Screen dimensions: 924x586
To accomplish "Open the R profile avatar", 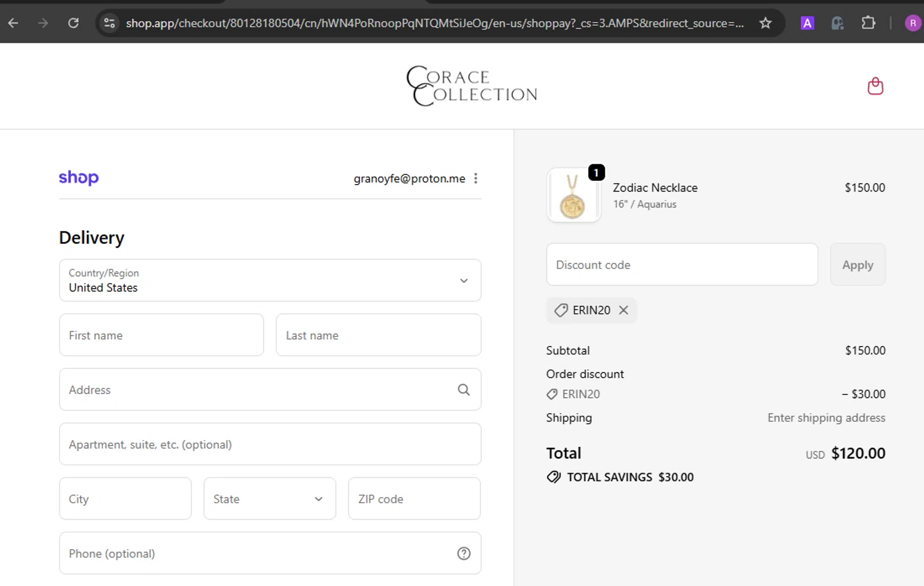I will [913, 23].
